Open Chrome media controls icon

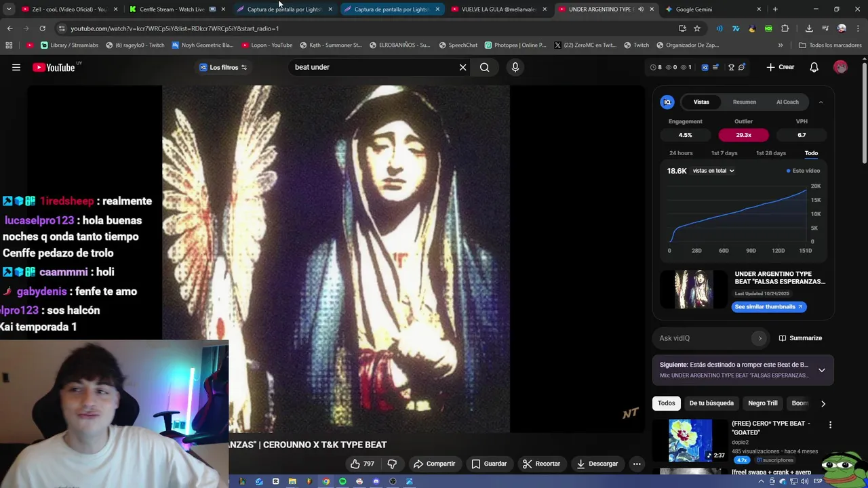(825, 28)
